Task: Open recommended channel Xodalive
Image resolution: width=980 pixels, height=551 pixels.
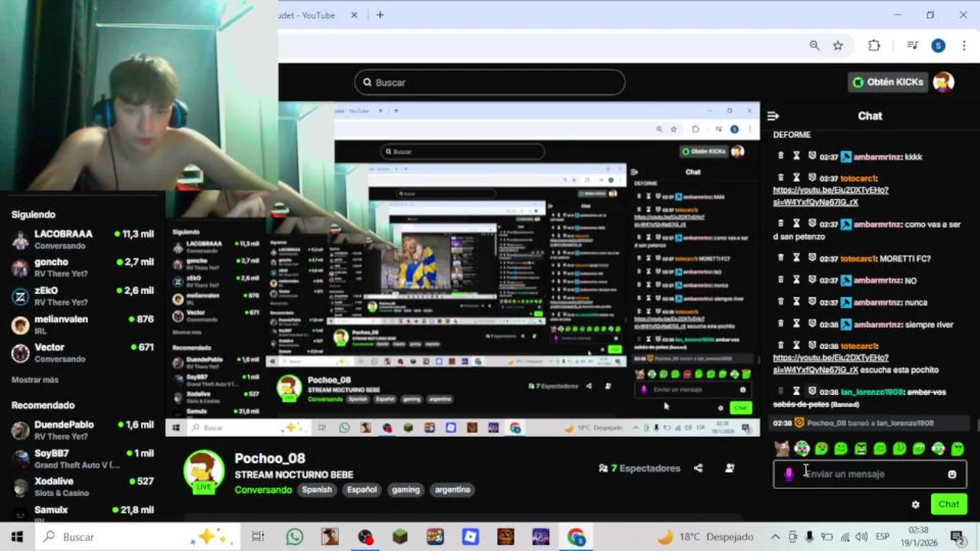Action: [83, 487]
